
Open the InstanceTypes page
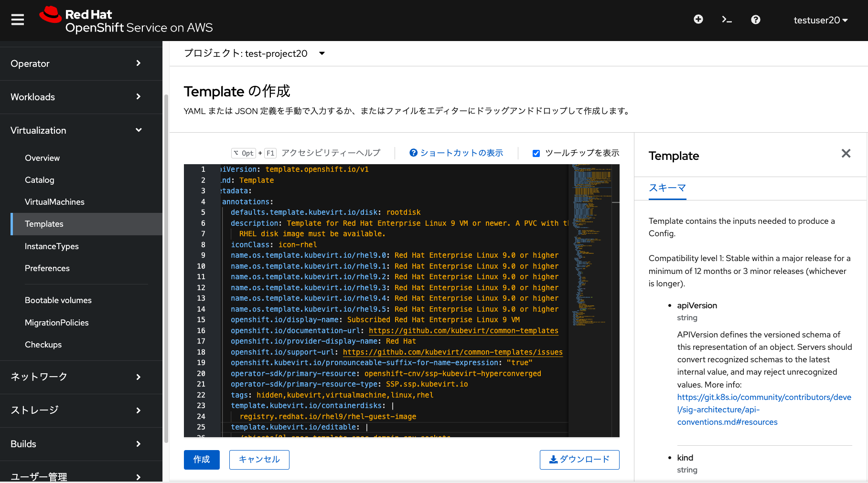52,246
